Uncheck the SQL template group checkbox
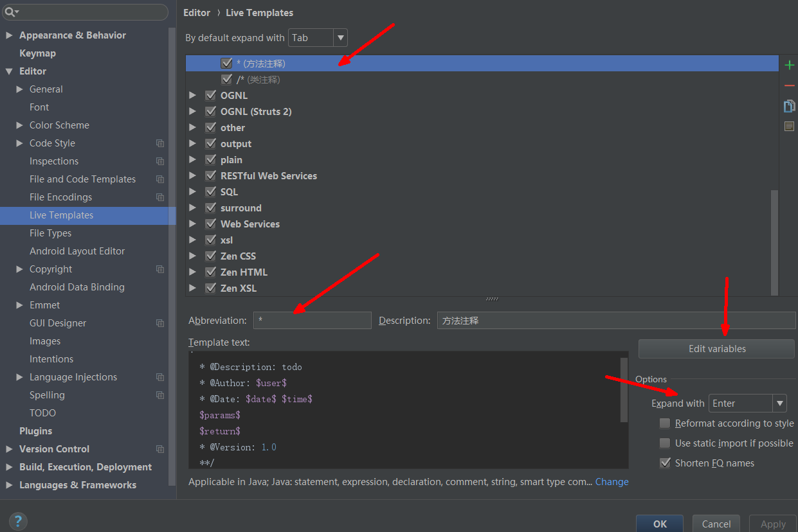Screen dimensions: 798x532 [x=210, y=191]
